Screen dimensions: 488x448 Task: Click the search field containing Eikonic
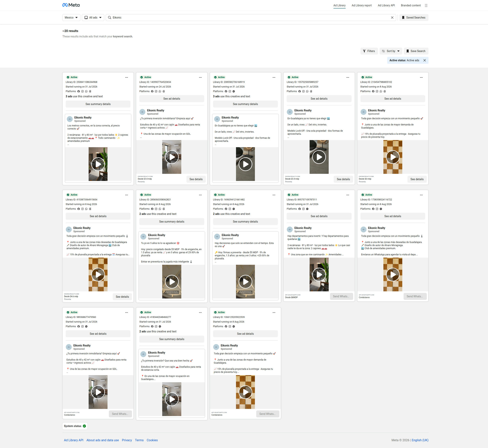tap(251, 18)
